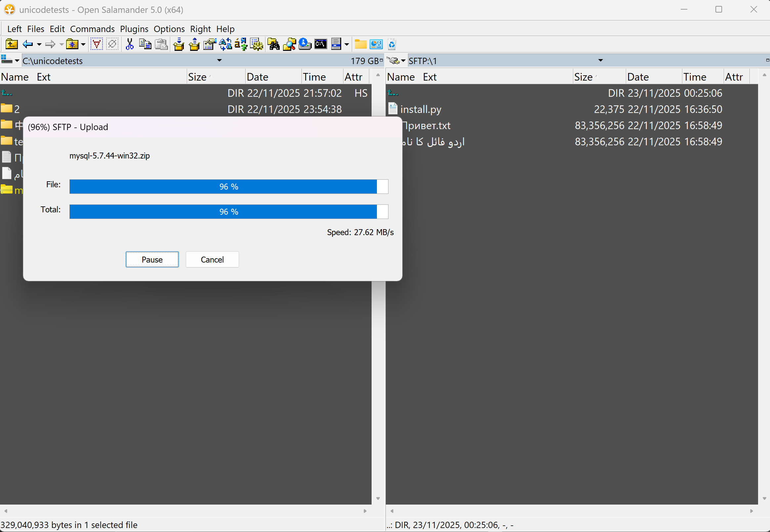Click the Unpack files icon

pyautogui.click(x=194, y=44)
